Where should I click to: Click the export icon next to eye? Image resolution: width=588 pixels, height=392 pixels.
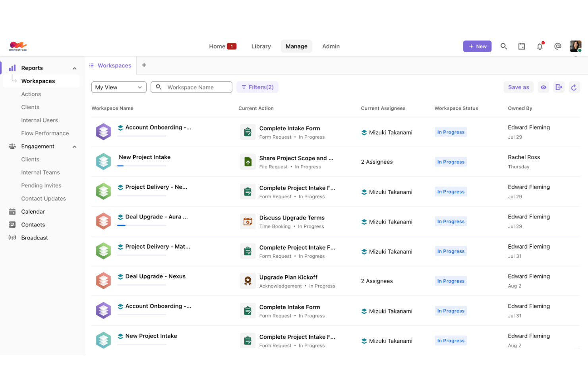coord(559,87)
